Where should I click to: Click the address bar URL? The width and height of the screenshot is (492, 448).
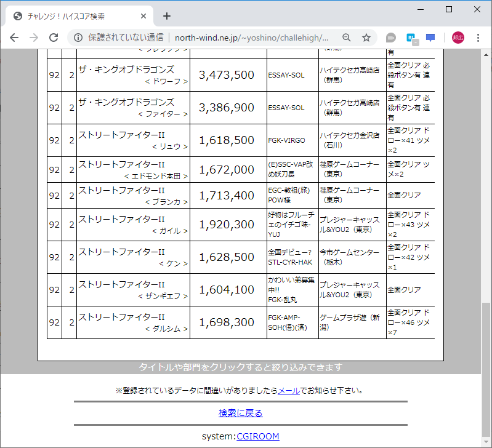tap(252, 38)
